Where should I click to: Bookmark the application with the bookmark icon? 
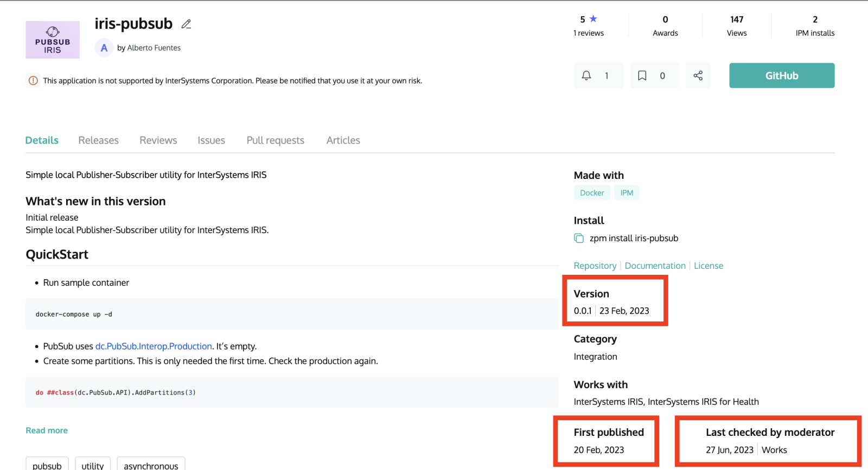coord(654,75)
